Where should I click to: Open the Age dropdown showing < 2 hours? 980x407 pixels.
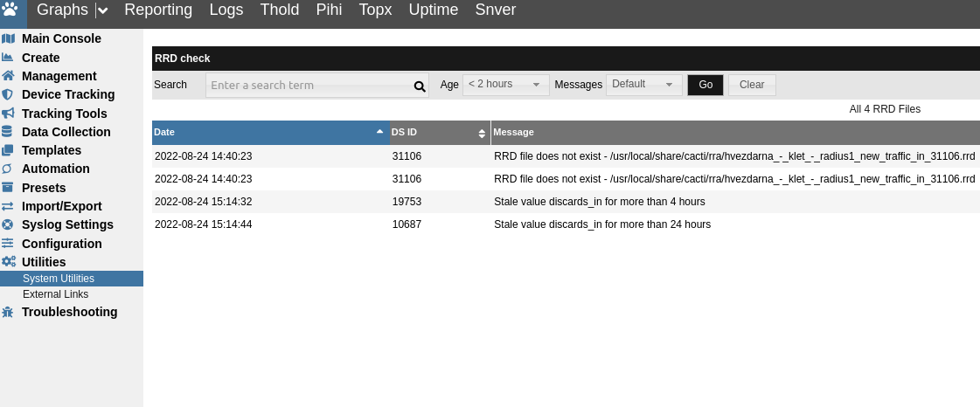505,84
